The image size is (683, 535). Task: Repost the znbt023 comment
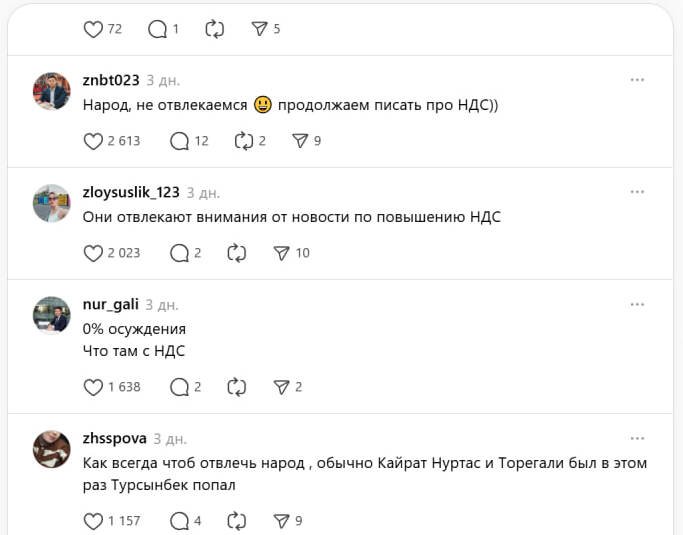point(245,141)
